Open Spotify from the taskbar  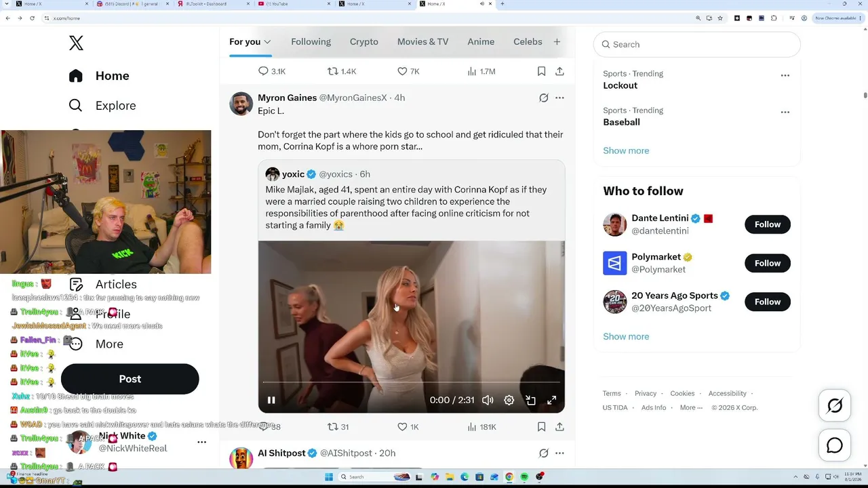click(524, 477)
